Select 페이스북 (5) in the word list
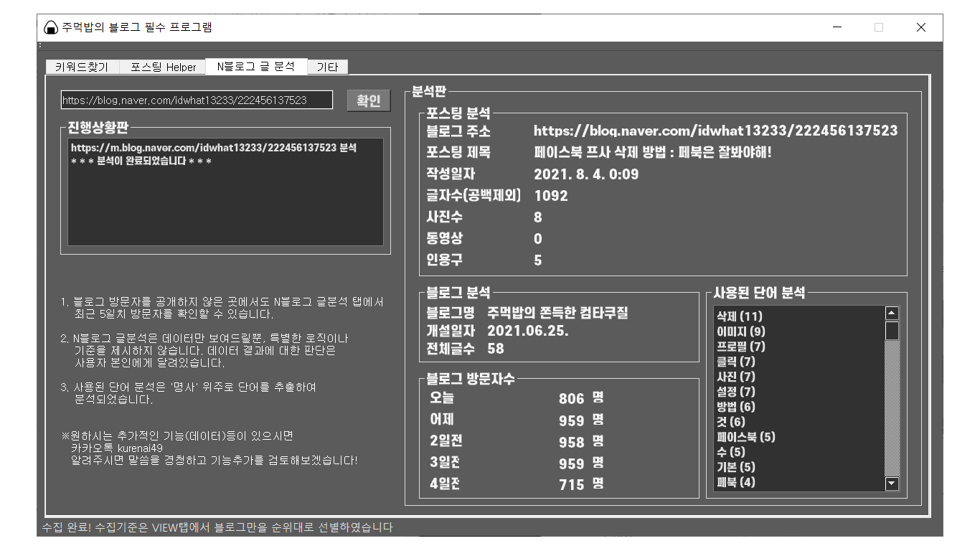The height and width of the screenshot is (551, 980). coord(745,437)
